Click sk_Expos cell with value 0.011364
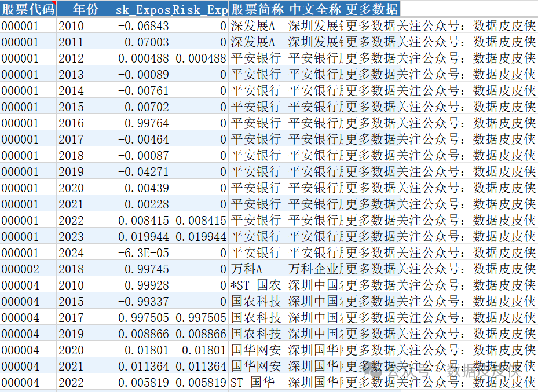The image size is (538, 392). coord(142,367)
